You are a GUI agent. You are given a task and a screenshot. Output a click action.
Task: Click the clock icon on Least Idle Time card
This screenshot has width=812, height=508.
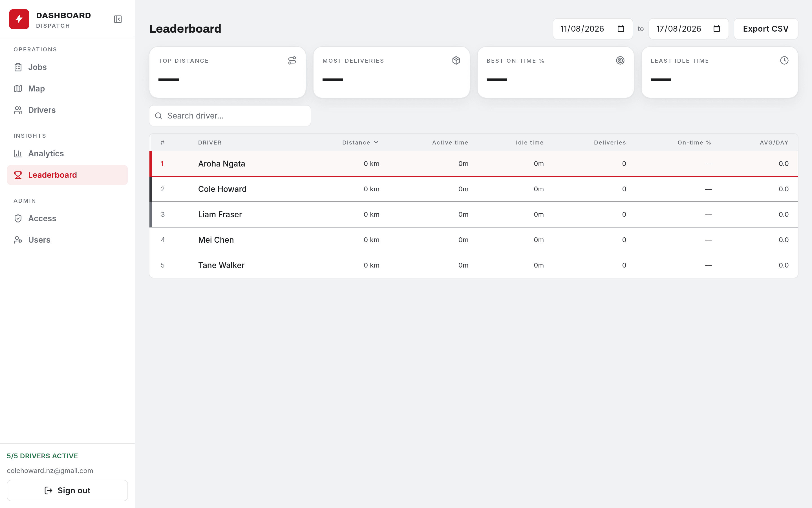(x=784, y=60)
